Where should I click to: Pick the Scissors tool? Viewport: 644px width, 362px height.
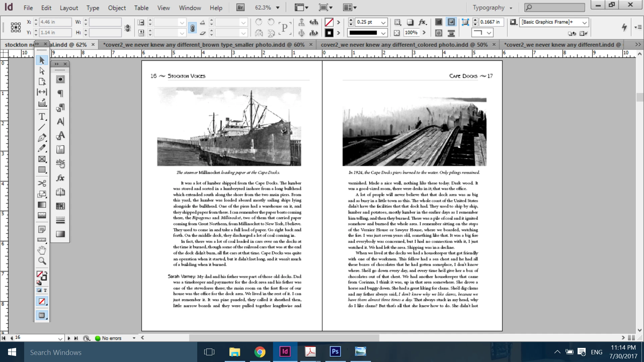[x=42, y=183]
